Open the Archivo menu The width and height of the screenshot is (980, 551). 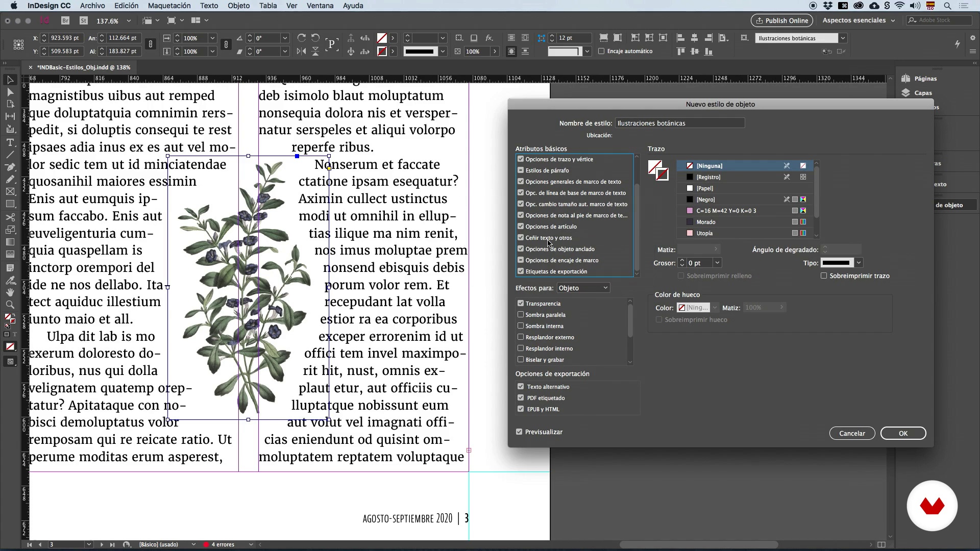(x=92, y=6)
